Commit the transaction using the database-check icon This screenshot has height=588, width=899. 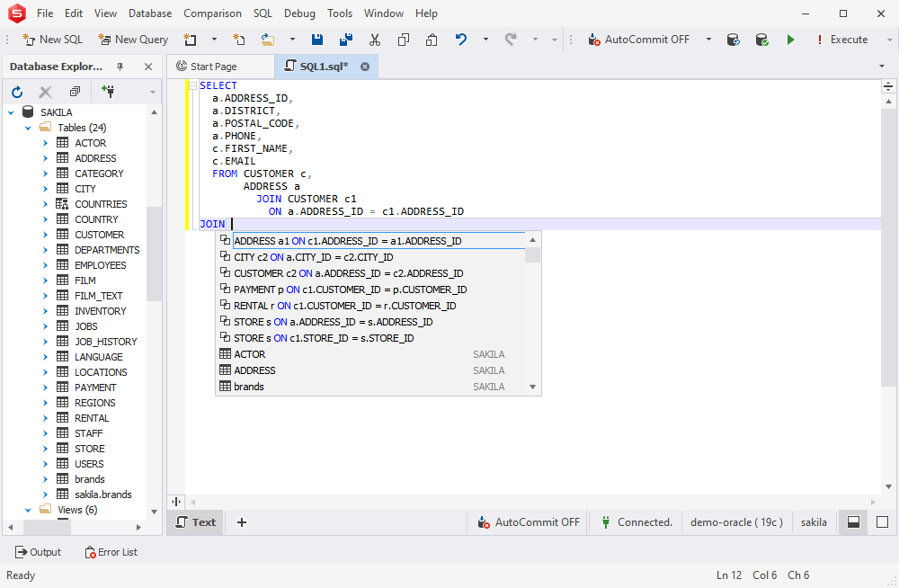click(761, 40)
